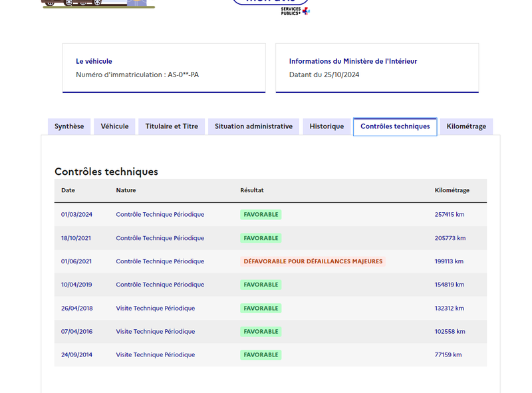Click the FAVORABLE badge for 10/04/2019

[261, 285]
